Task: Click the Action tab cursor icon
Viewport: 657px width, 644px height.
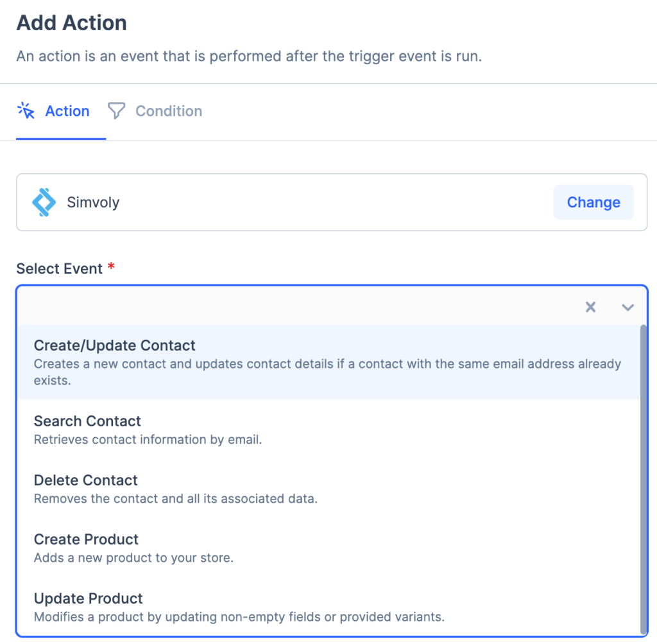Action: (x=26, y=111)
